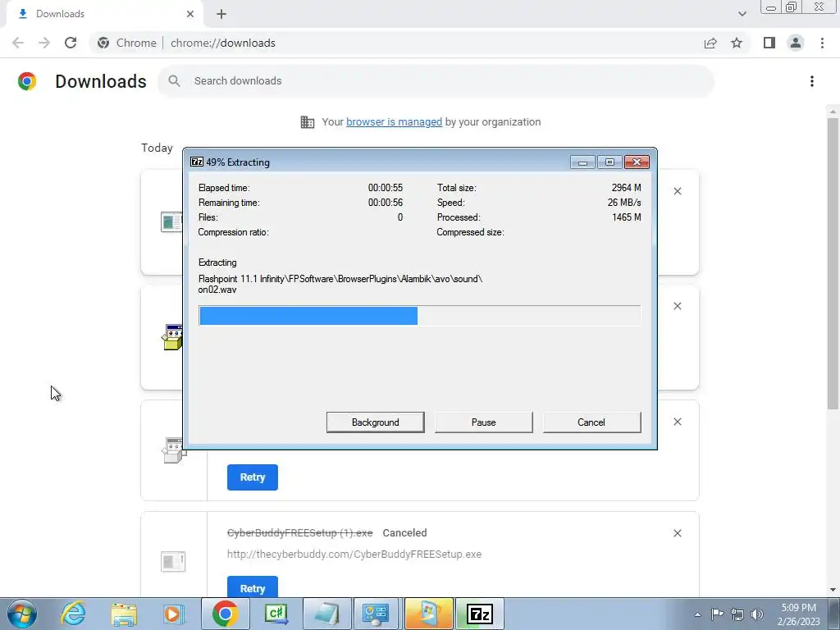Image resolution: width=840 pixels, height=630 pixels.
Task: Open the thecyberbuddy.com download URL
Action: point(354,555)
